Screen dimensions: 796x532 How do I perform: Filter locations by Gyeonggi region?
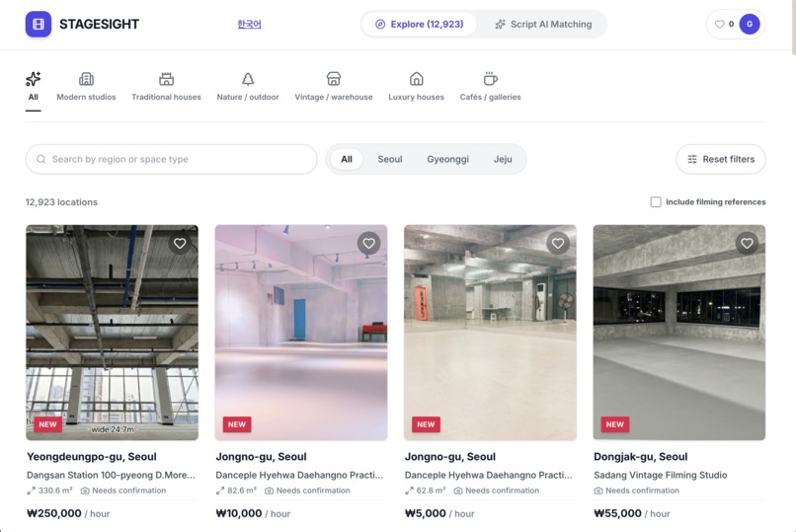pos(447,159)
